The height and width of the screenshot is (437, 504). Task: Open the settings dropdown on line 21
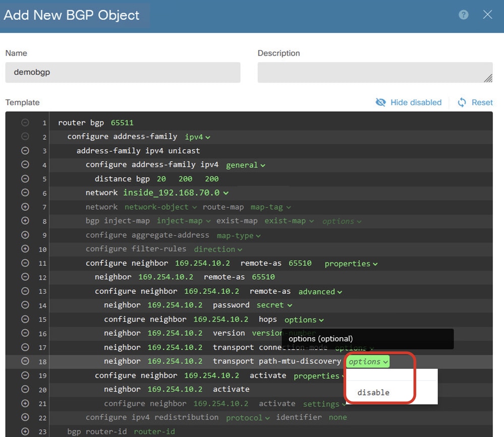pos(324,404)
